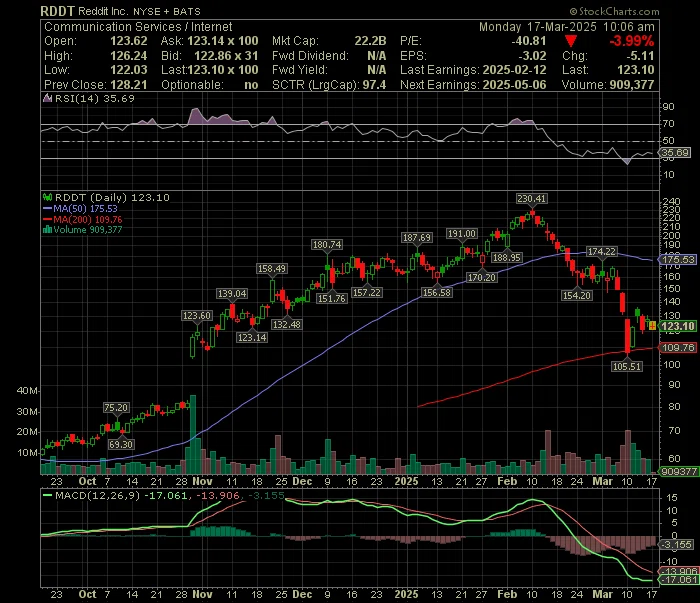Click the EPS -3.02 value
The image size is (700, 603).
[532, 56]
